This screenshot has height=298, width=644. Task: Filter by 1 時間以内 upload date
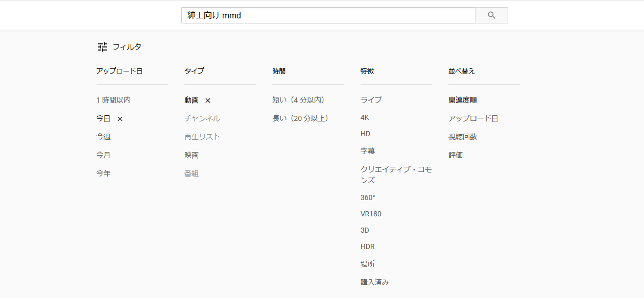(113, 100)
